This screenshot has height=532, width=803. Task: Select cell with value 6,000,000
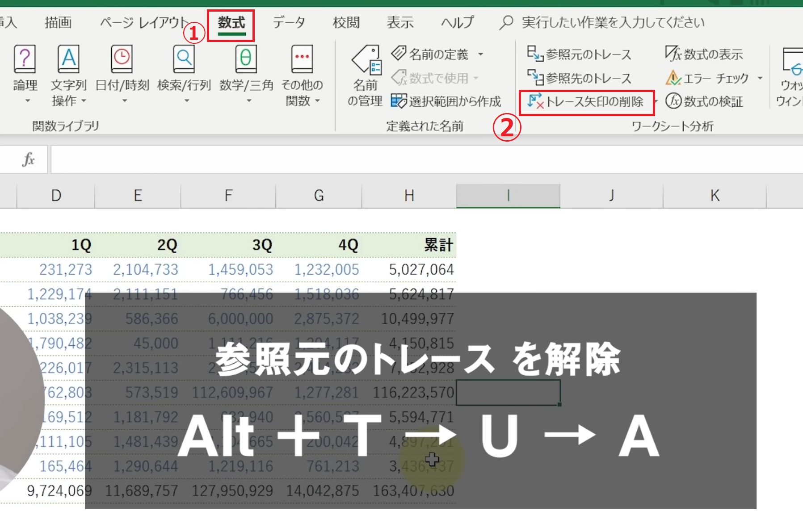click(228, 318)
